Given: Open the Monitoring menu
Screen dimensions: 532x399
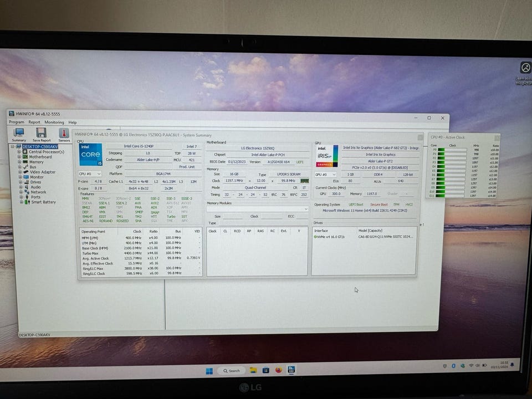Looking at the screenshot, I should [x=54, y=122].
